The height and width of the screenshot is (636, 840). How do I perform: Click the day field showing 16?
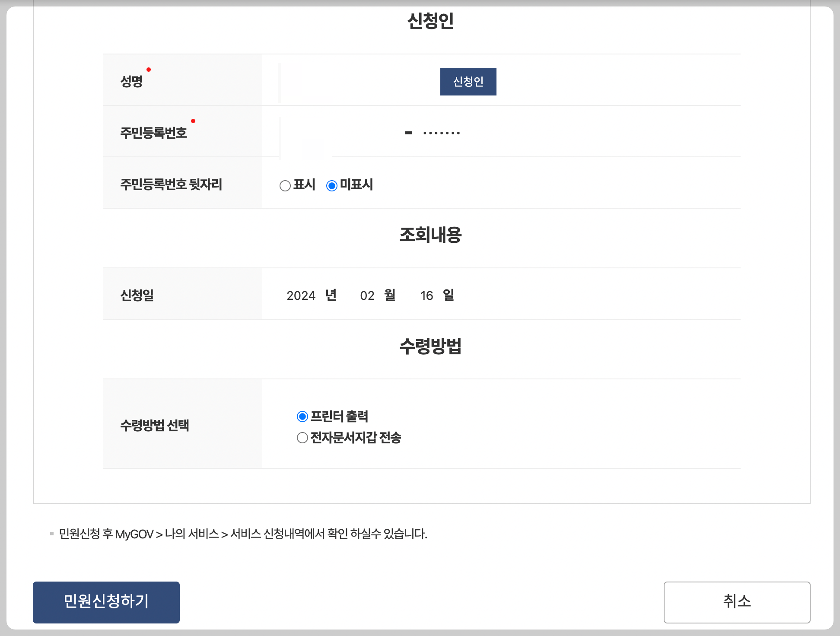(426, 296)
